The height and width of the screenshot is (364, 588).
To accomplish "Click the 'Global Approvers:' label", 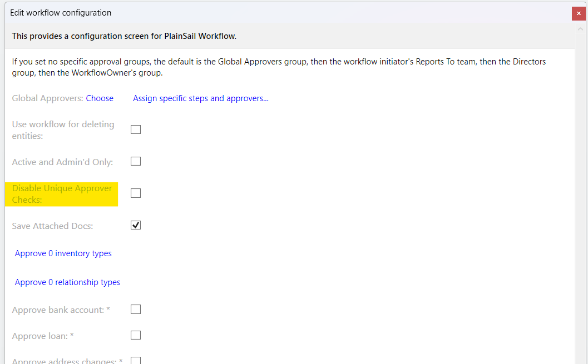I will click(48, 98).
